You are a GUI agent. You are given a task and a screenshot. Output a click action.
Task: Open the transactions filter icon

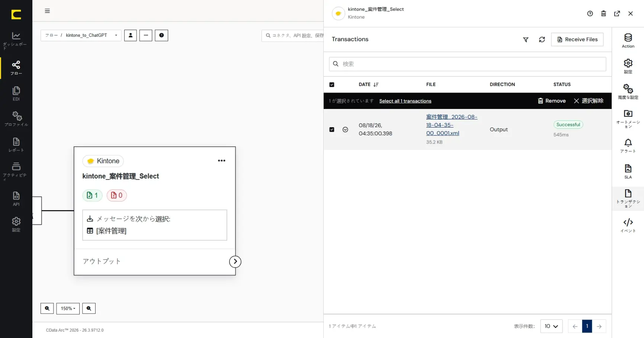point(526,39)
